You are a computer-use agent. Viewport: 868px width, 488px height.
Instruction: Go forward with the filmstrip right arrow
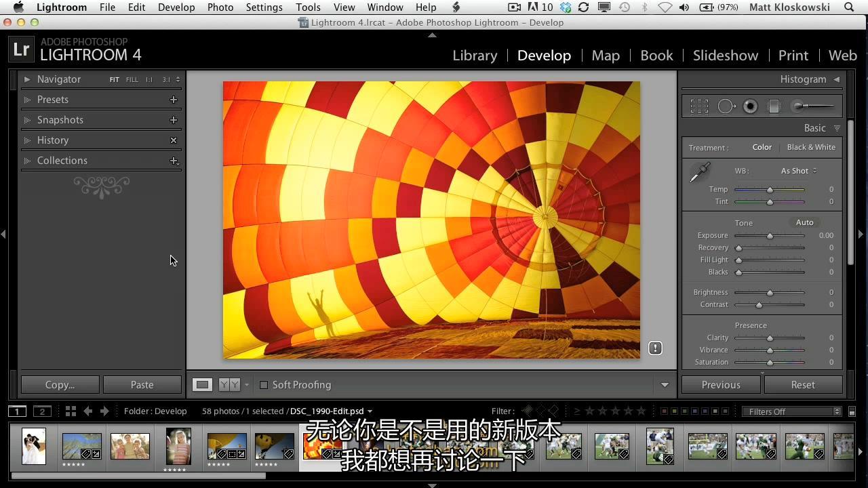[104, 411]
